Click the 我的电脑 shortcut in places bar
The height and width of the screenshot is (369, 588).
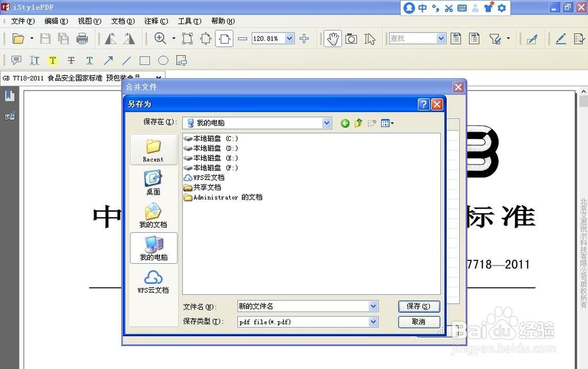click(153, 248)
